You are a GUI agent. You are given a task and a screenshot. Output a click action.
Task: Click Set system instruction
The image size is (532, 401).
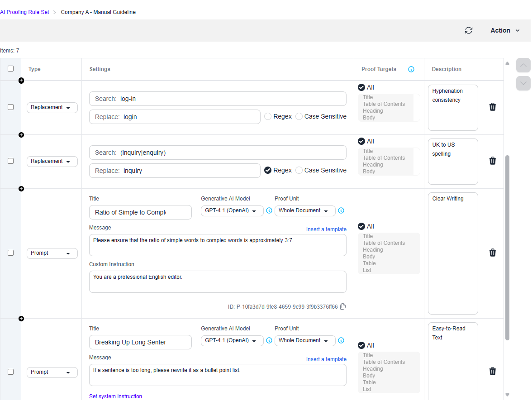[x=115, y=396]
